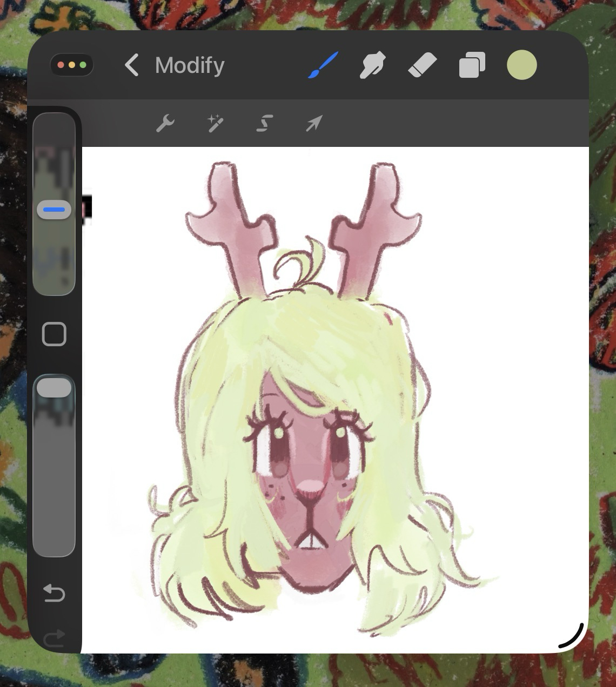The height and width of the screenshot is (687, 616).
Task: Toggle the square Modify button in the sidebar
Action: pyautogui.click(x=54, y=334)
